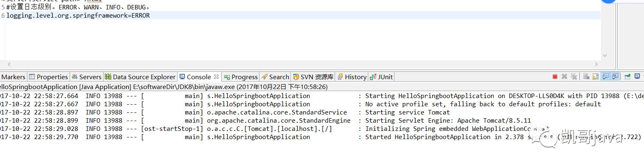The image size is (644, 167).
Task: Close the Console tab
Action: (216, 76)
